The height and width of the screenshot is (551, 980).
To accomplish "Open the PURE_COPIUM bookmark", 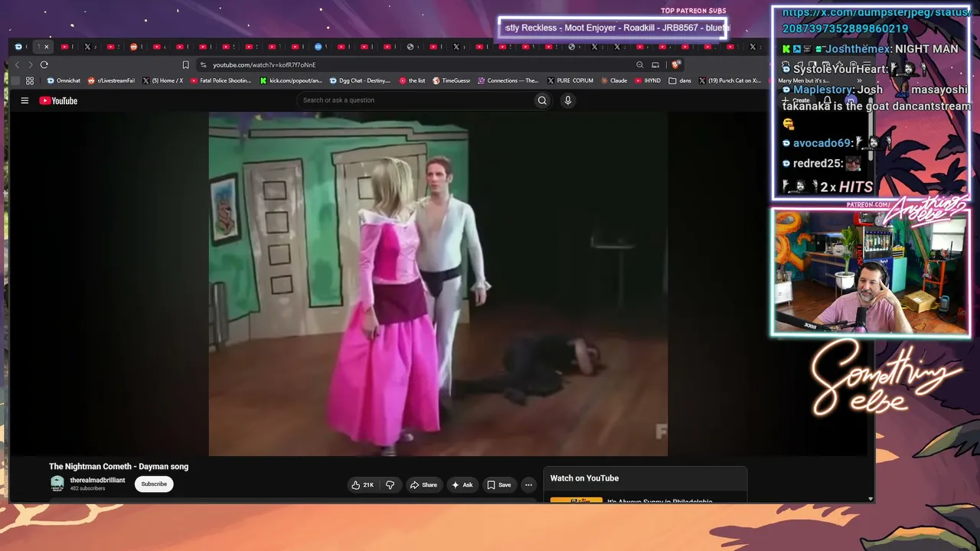I will (570, 80).
